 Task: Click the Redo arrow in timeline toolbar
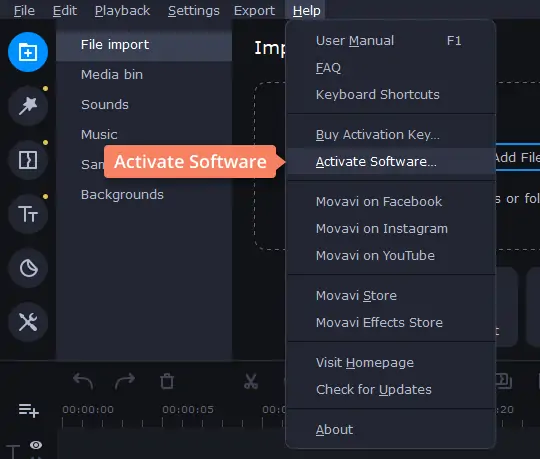coord(125,382)
